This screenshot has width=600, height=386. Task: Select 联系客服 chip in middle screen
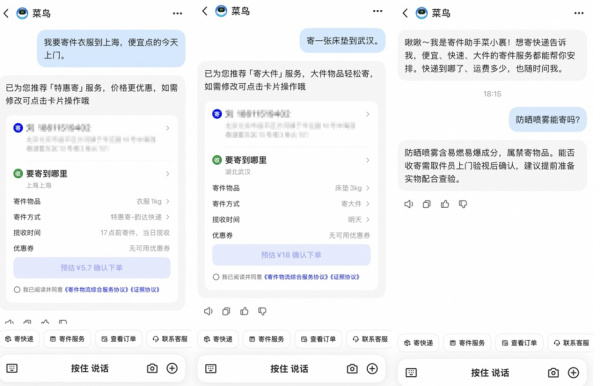(x=370, y=339)
